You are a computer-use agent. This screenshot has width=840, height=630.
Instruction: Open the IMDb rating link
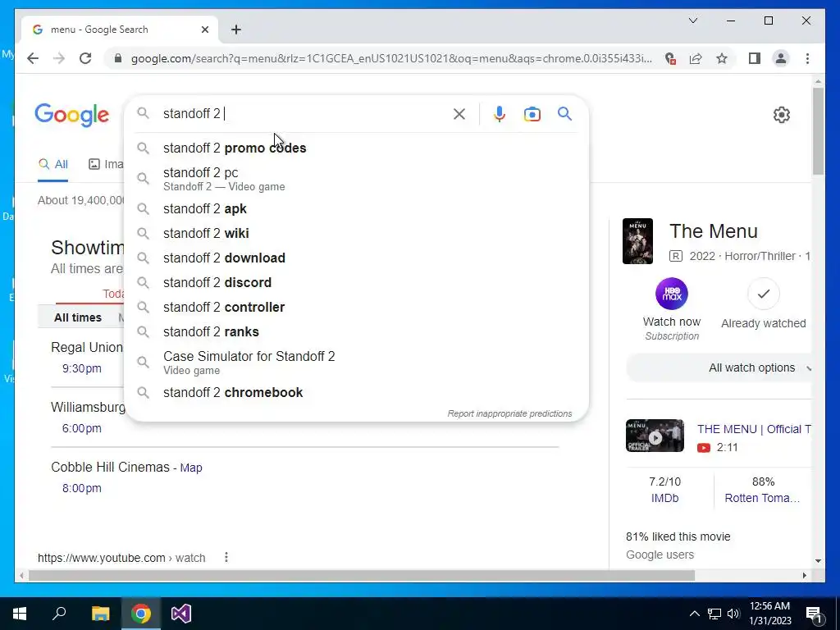coord(664,498)
